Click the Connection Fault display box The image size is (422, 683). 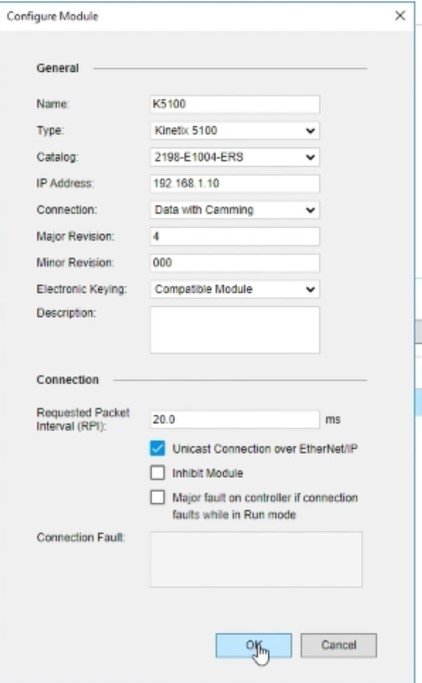(256, 559)
